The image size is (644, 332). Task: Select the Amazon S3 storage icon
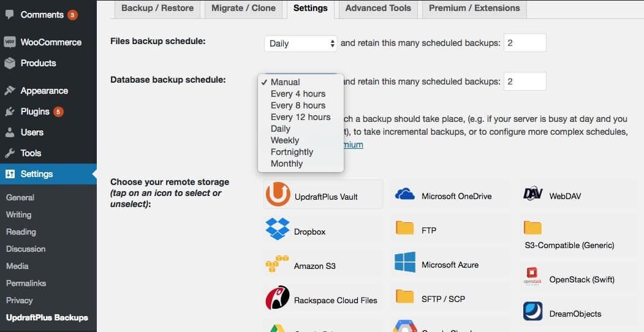(x=277, y=264)
